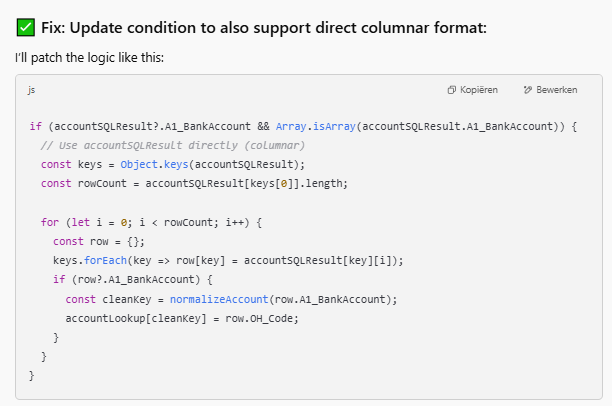Screen dimensions: 612x406
Task: Click the 'const row = {};' line
Action: pyautogui.click(x=99, y=242)
